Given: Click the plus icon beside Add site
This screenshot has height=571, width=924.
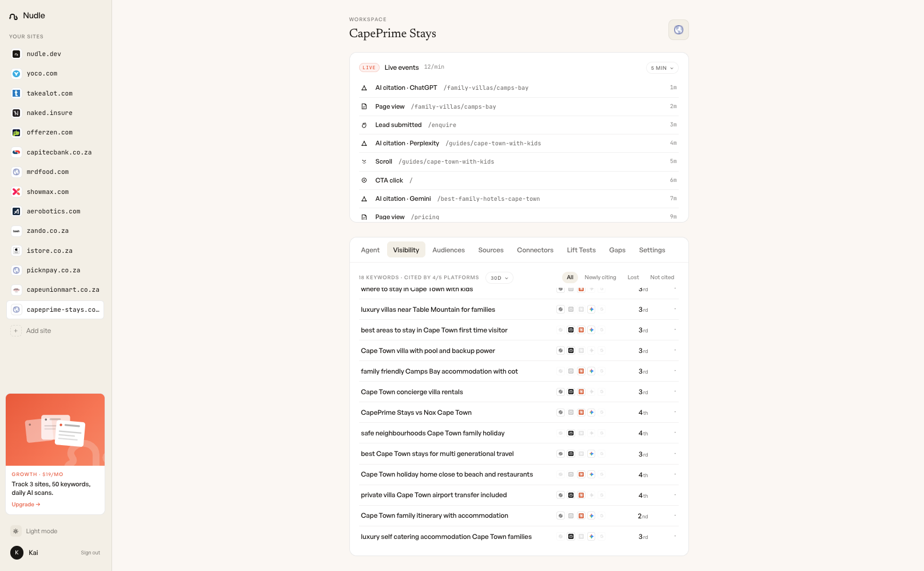Looking at the screenshot, I should (x=16, y=331).
